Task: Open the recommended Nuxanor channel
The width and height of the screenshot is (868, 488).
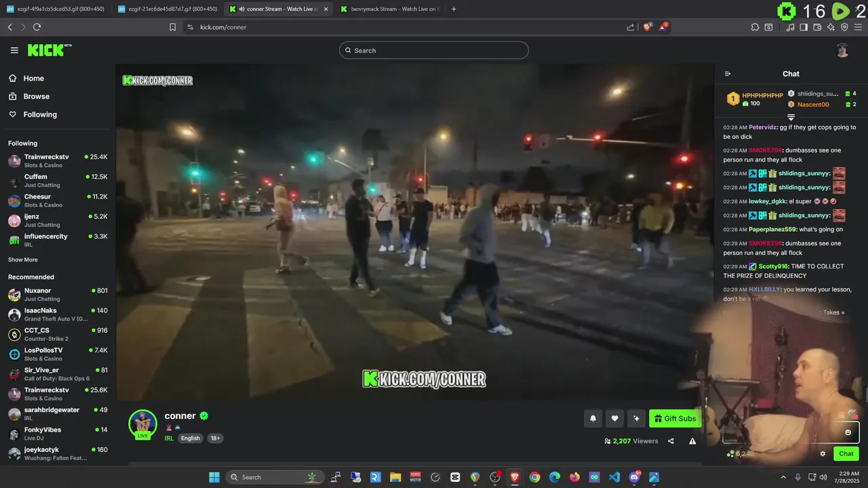Action: click(58, 294)
